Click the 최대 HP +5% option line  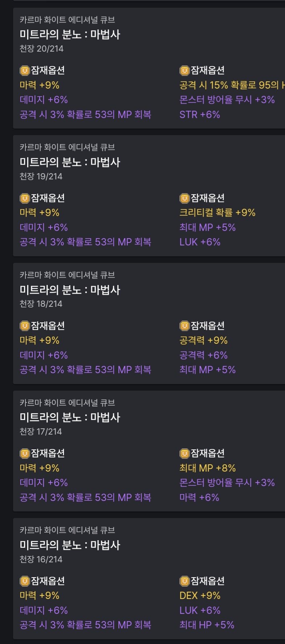coord(207,625)
